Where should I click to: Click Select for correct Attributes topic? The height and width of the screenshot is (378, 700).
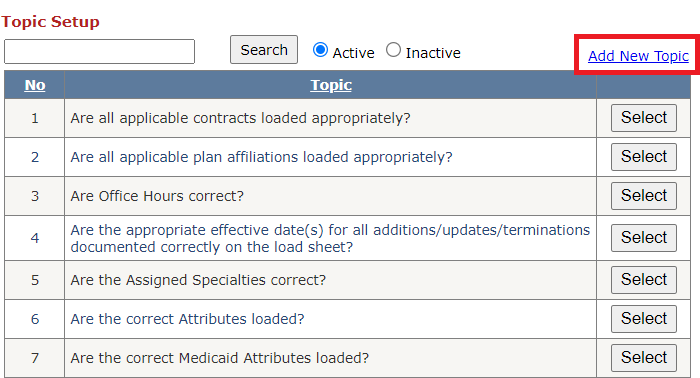click(644, 319)
